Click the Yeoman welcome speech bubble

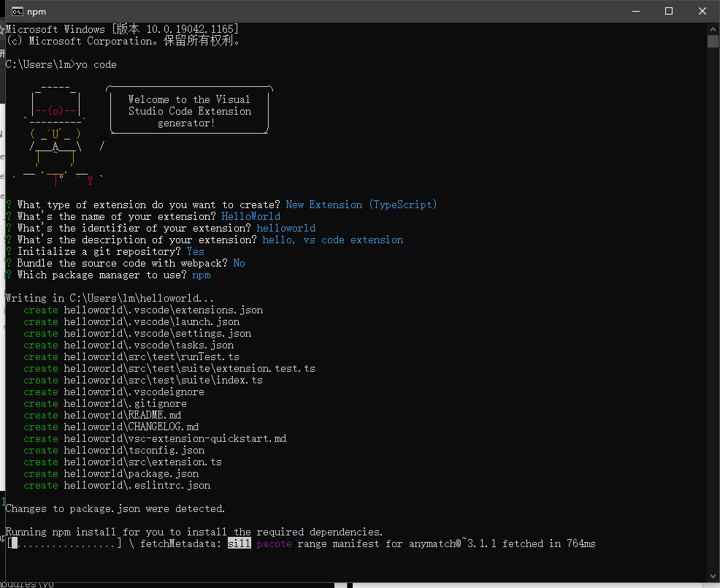point(189,110)
